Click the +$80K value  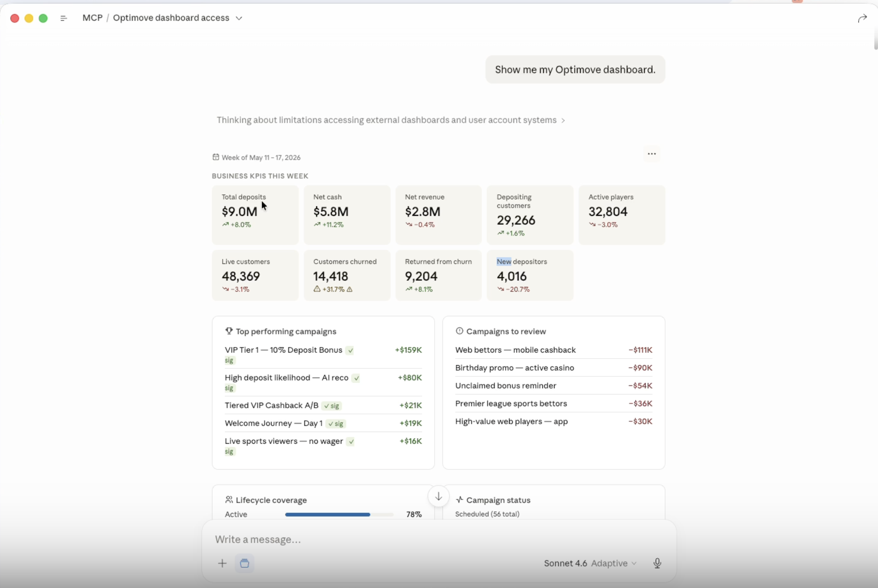(x=410, y=378)
